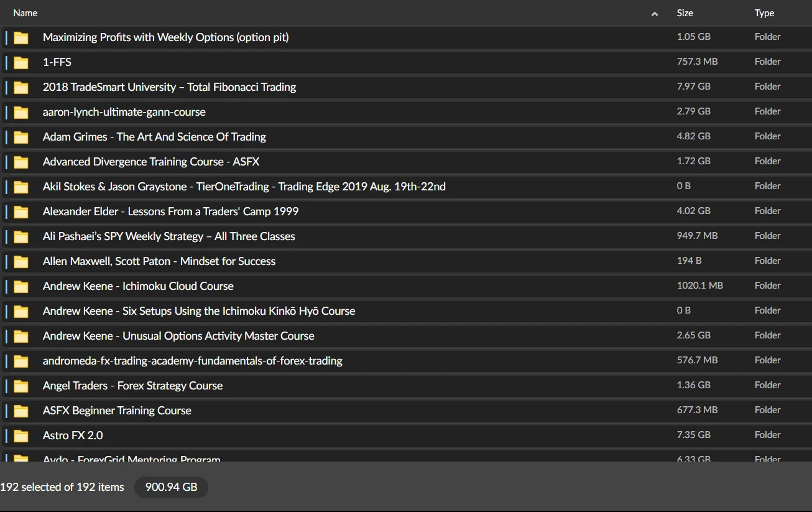The image size is (812, 512).
Task: Click the 757.3 MB size value
Action: (697, 62)
